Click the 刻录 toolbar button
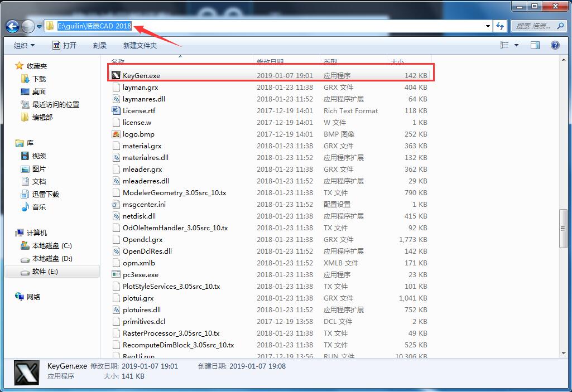 (x=99, y=45)
